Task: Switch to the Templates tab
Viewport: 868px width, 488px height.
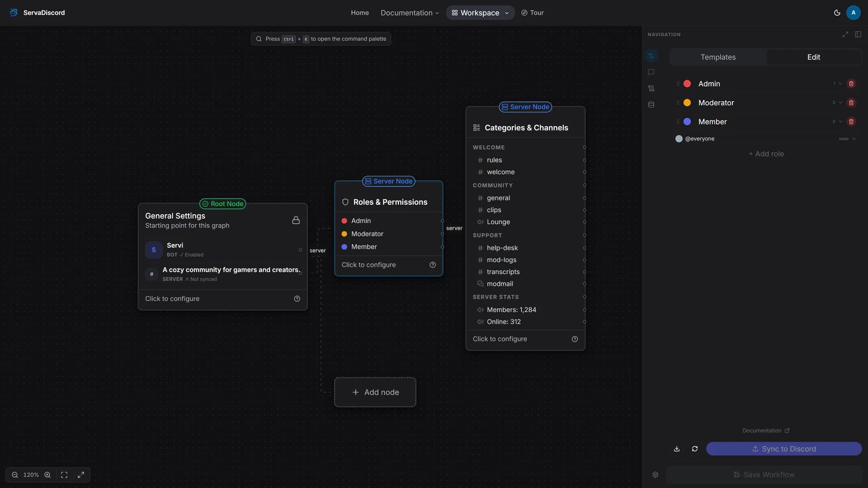Action: click(x=718, y=57)
